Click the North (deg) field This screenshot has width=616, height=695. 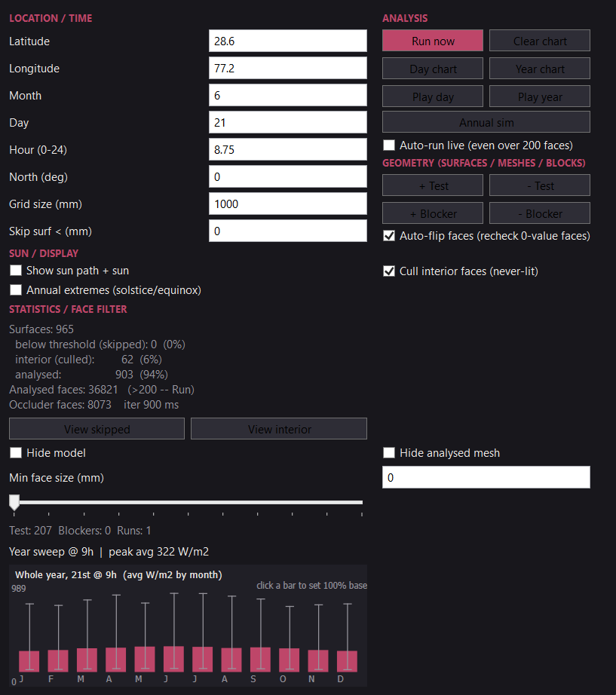coord(288,176)
